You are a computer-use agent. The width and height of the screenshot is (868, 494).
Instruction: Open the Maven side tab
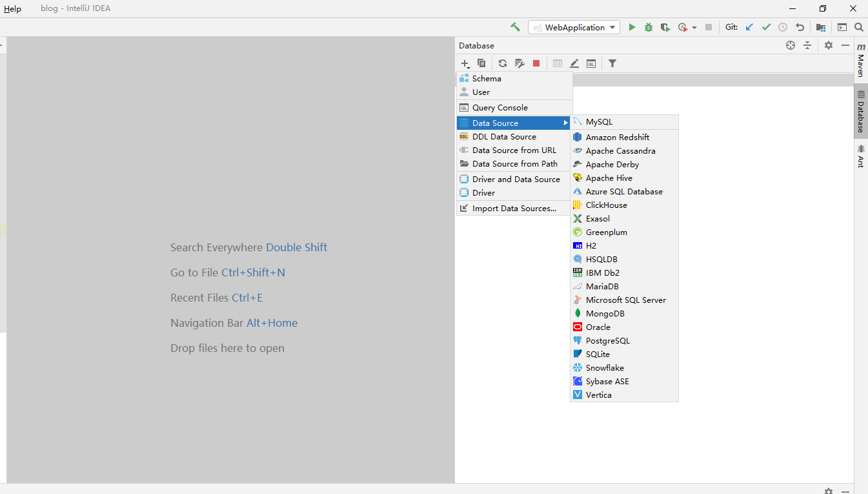861,61
